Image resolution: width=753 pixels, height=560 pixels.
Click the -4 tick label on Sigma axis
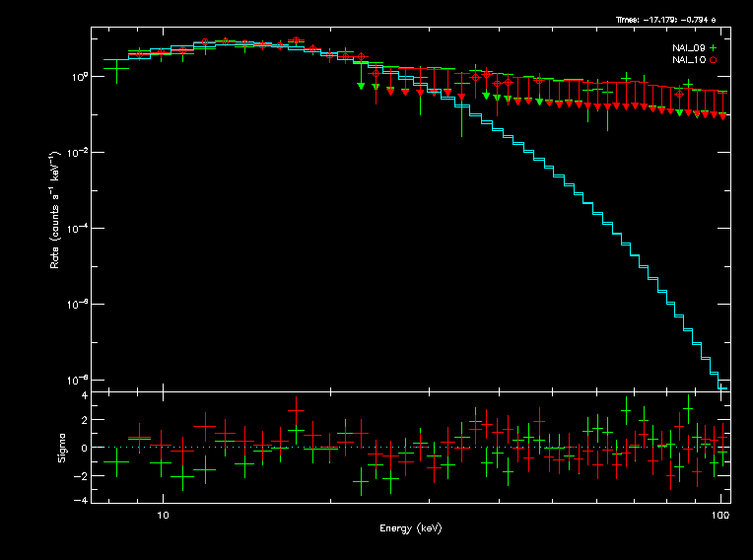tap(83, 501)
